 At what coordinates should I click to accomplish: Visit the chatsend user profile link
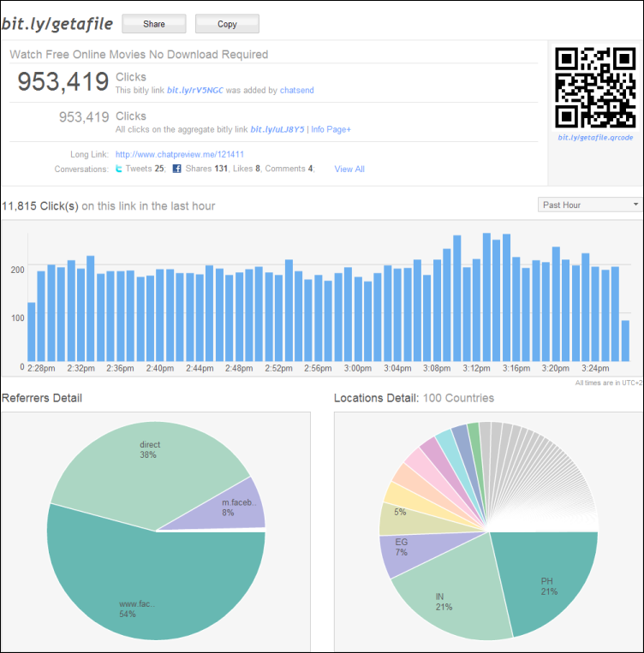coord(298,91)
